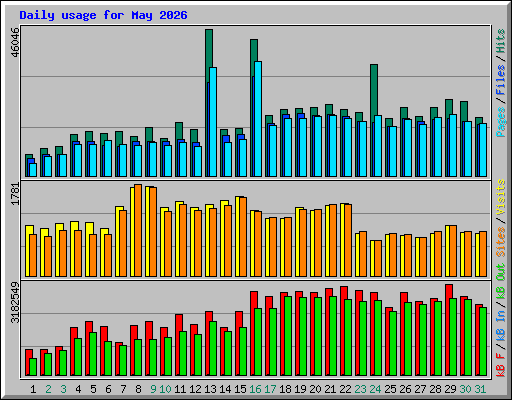Click the "Daily usage for May 2026" title
This screenshot has width=512, height=400.
[x=103, y=15]
